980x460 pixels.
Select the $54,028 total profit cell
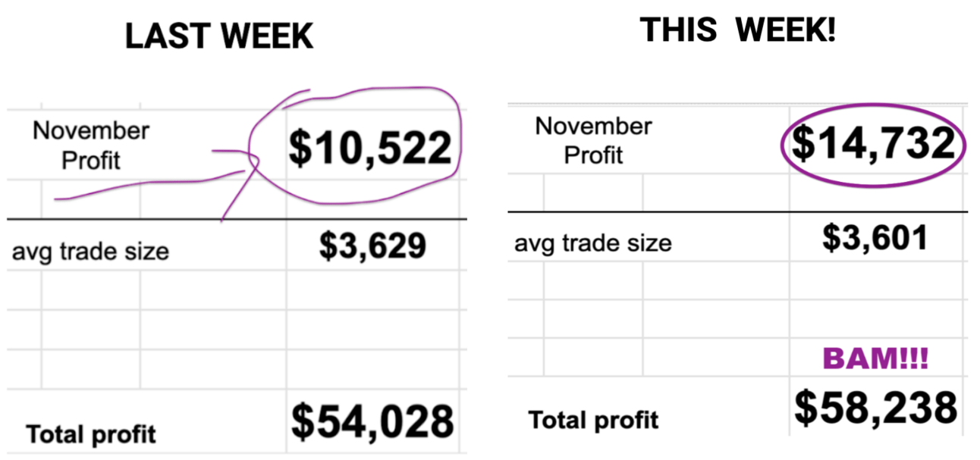pyautogui.click(x=372, y=421)
